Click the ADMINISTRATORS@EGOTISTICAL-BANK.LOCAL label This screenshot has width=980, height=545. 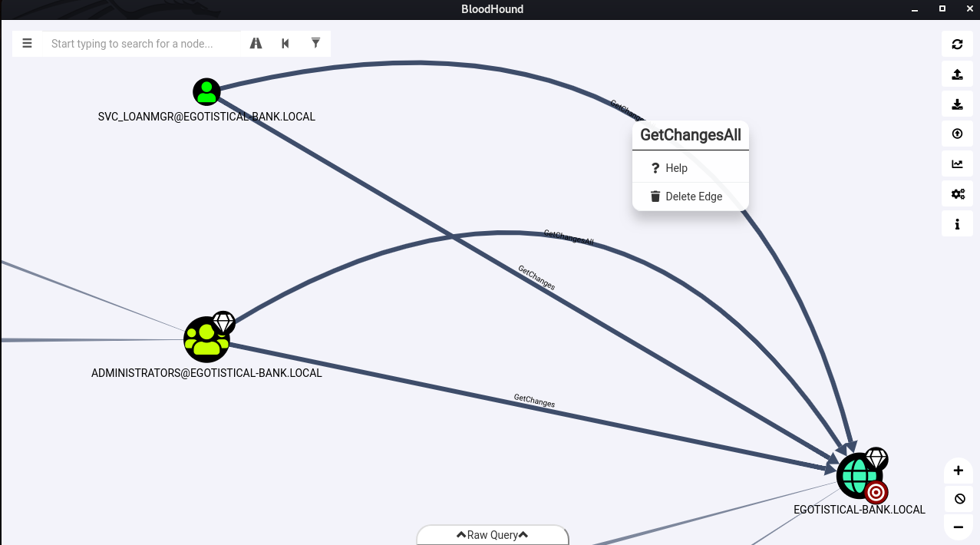coord(206,373)
